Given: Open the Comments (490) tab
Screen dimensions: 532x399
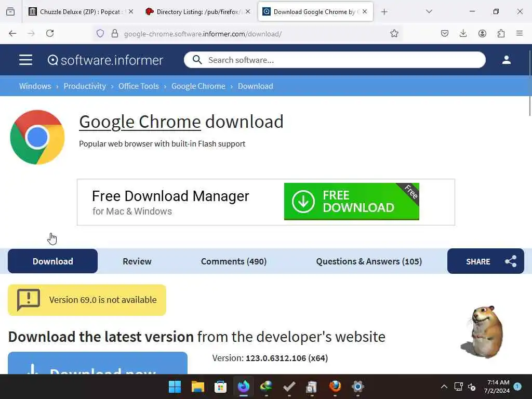Looking at the screenshot, I should (x=234, y=261).
